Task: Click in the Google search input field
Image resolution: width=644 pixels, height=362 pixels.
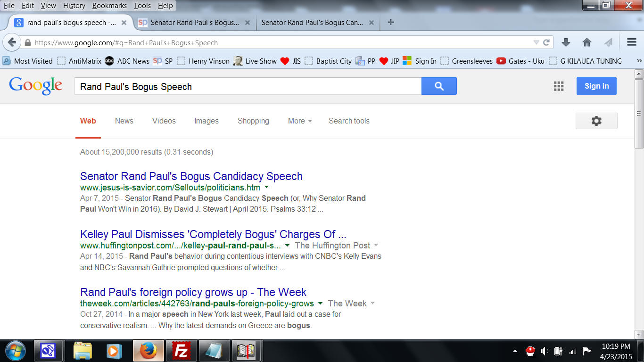Action: 248,87
